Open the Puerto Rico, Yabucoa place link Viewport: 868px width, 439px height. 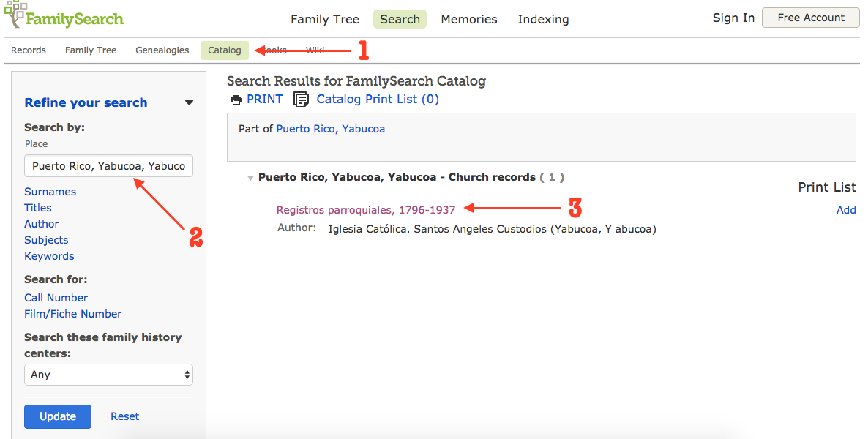tap(331, 129)
